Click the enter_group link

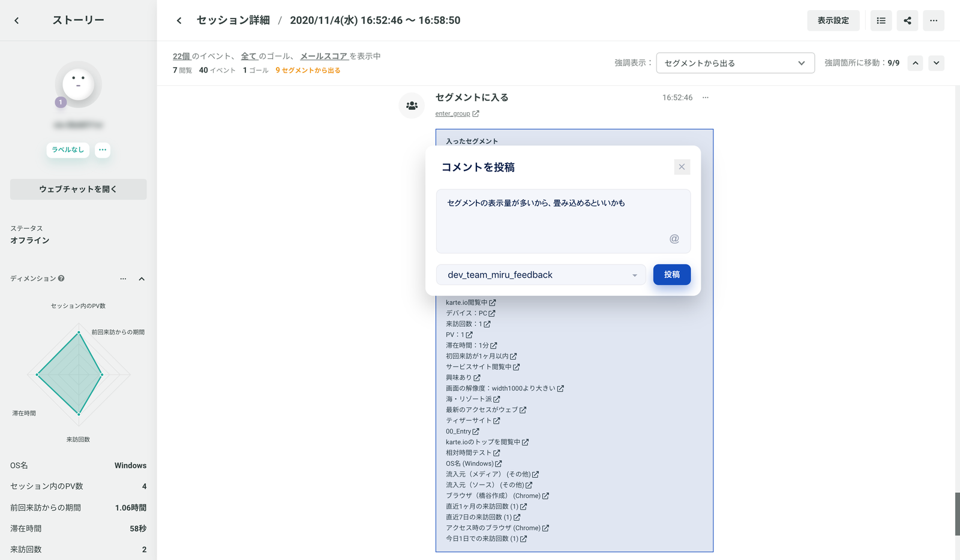click(x=453, y=114)
